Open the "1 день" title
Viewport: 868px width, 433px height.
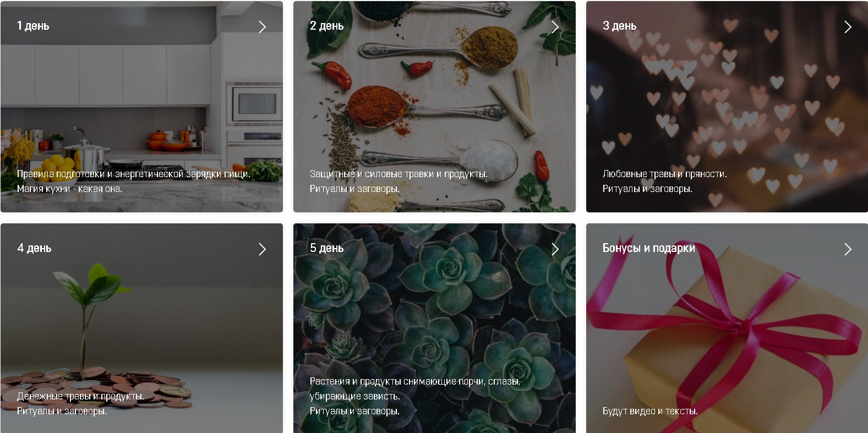point(33,26)
